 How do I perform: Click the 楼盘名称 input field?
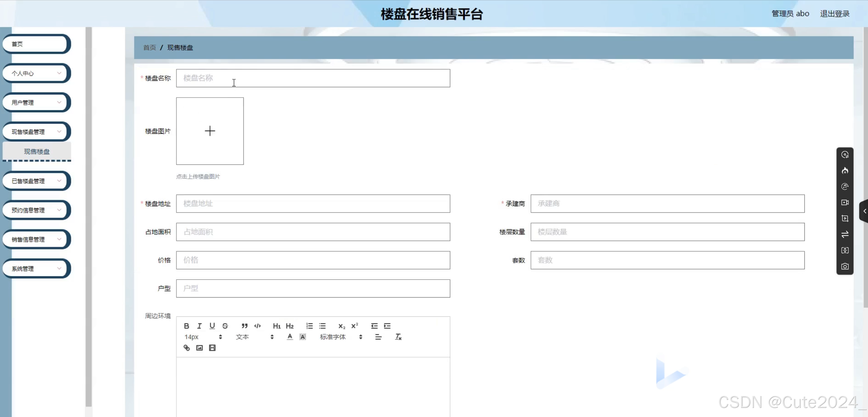tap(313, 78)
